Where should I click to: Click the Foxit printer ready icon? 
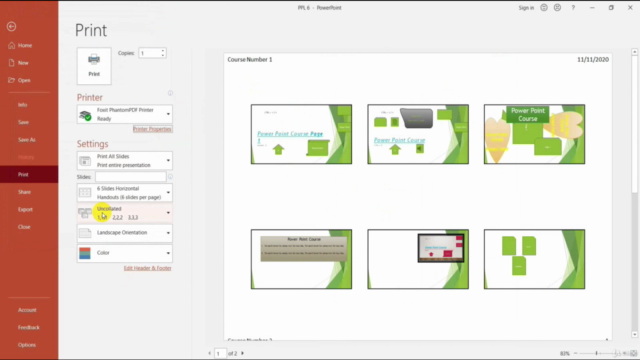(x=85, y=116)
